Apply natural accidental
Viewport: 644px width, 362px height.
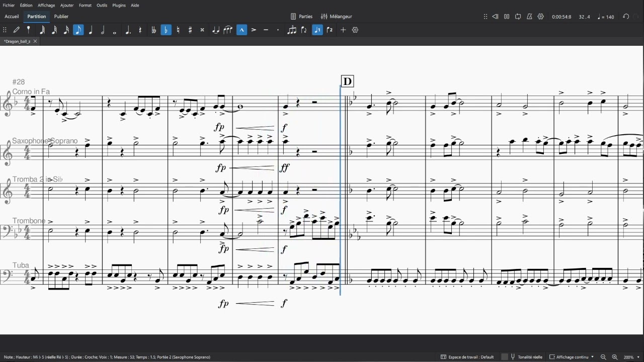click(178, 30)
